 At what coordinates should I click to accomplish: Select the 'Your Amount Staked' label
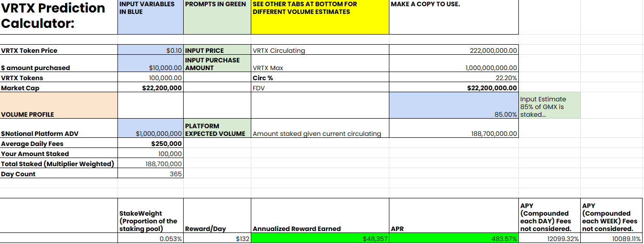click(x=59, y=154)
